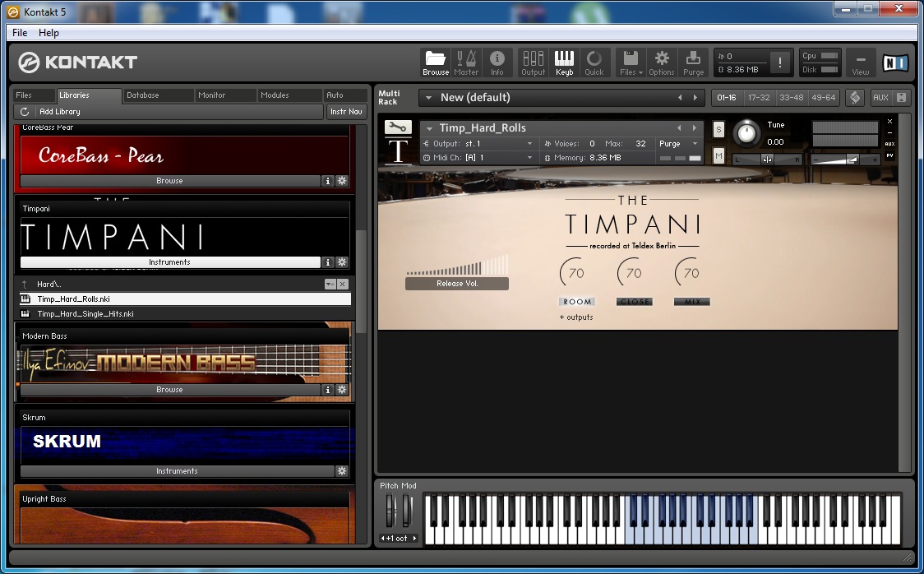924x574 pixels.
Task: Toggle the CLOSE microphone button
Action: tap(634, 302)
